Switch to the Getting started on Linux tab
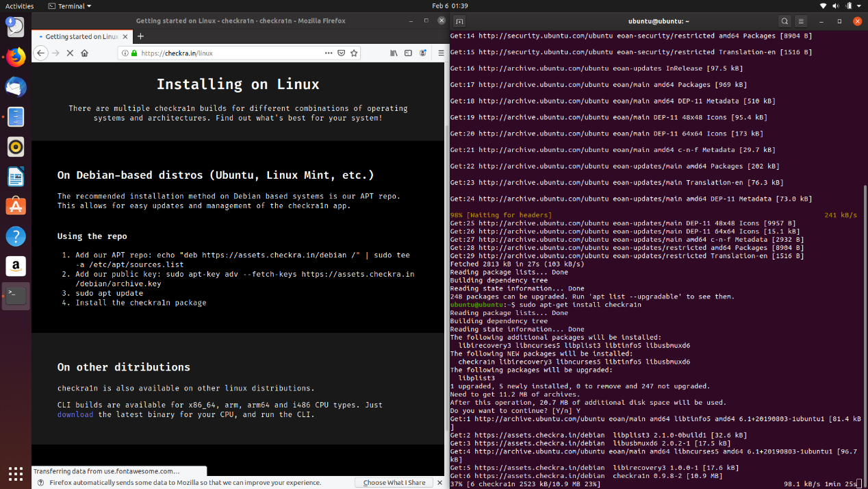 [82, 38]
